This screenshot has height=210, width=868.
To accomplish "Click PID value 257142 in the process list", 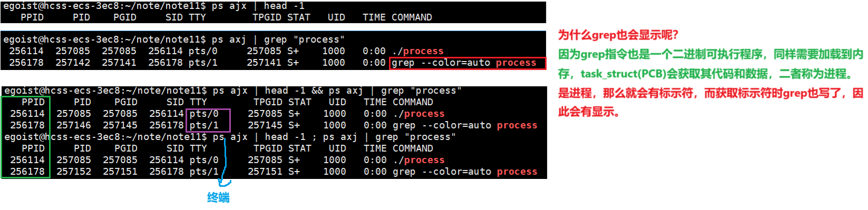I will tap(73, 63).
